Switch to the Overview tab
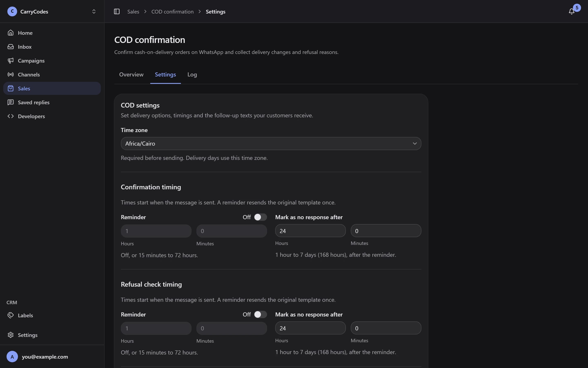 point(131,74)
